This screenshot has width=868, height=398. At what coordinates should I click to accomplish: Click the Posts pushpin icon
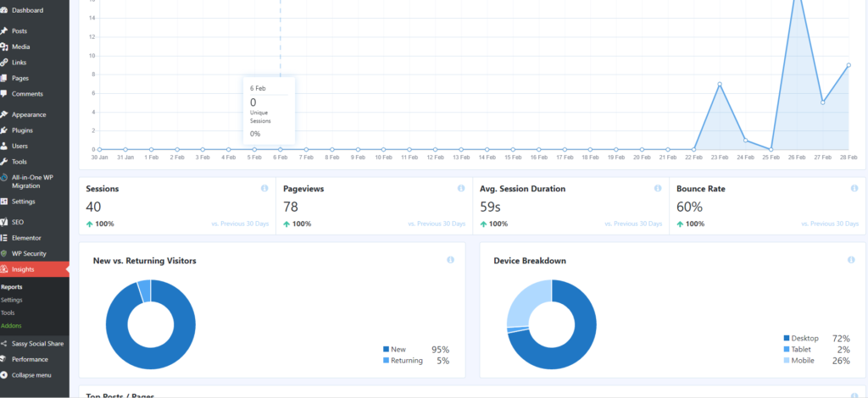[x=4, y=31]
